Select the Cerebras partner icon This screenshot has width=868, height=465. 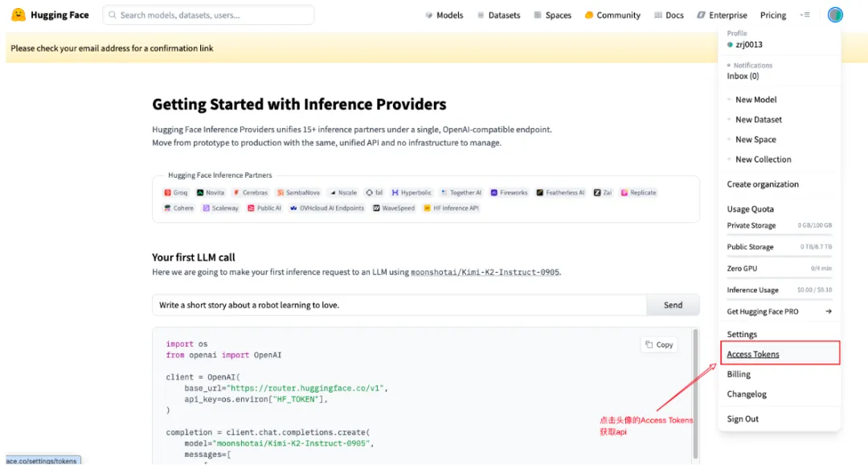236,193
